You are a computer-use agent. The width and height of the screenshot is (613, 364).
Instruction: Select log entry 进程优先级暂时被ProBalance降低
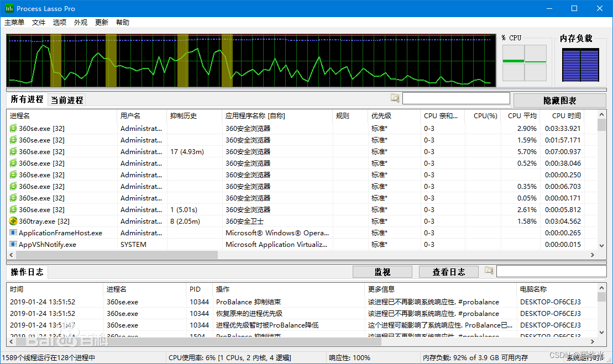pyautogui.click(x=301, y=325)
